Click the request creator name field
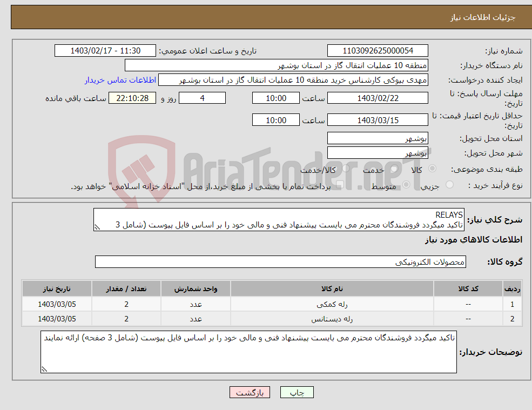Screen dimensions: 532x410 coord(293,80)
